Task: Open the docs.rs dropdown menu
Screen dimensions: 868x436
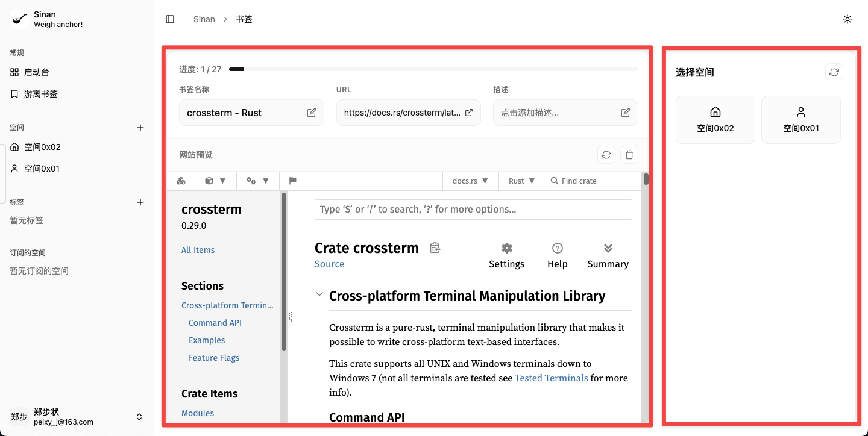Action: click(x=471, y=181)
